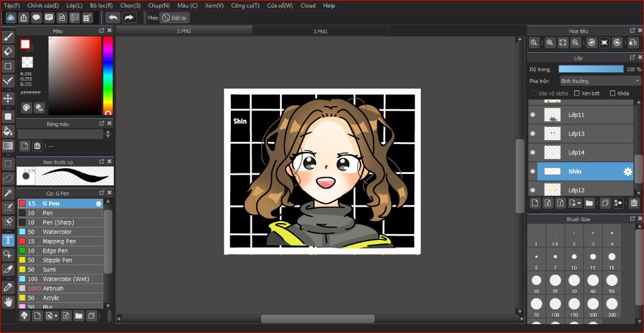This screenshot has width=644, height=333.
Task: Click the Đặt lại reset button
Action: (175, 18)
